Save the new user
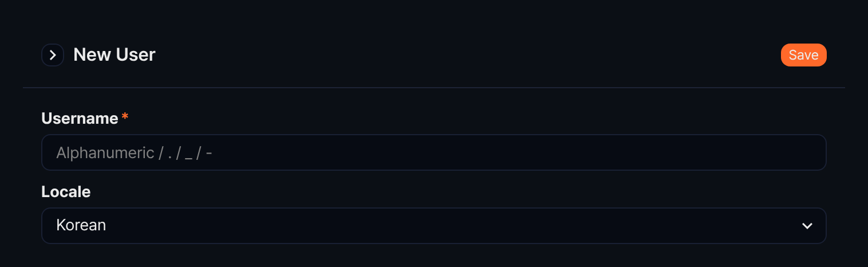The height and width of the screenshot is (267, 868). pyautogui.click(x=803, y=55)
